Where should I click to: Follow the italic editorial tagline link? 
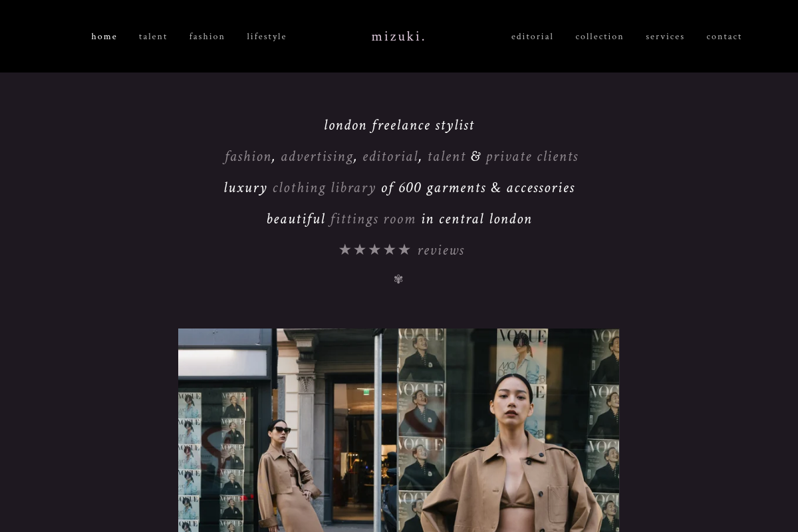point(390,156)
